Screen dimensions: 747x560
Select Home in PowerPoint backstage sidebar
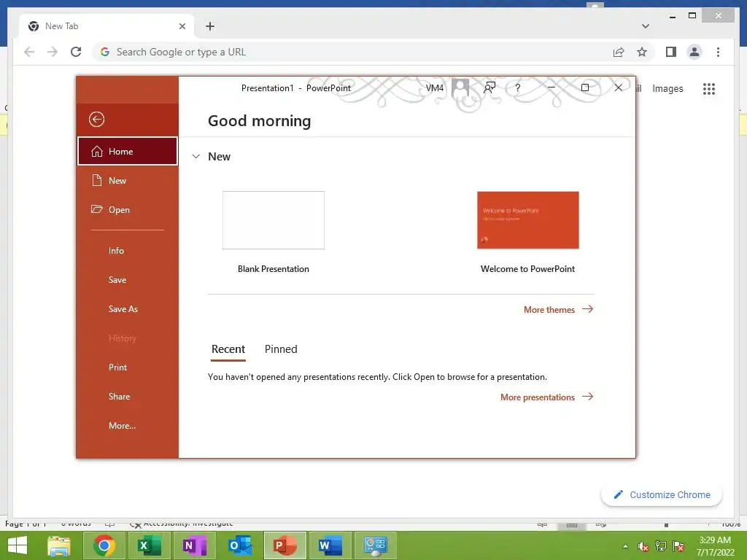click(127, 151)
